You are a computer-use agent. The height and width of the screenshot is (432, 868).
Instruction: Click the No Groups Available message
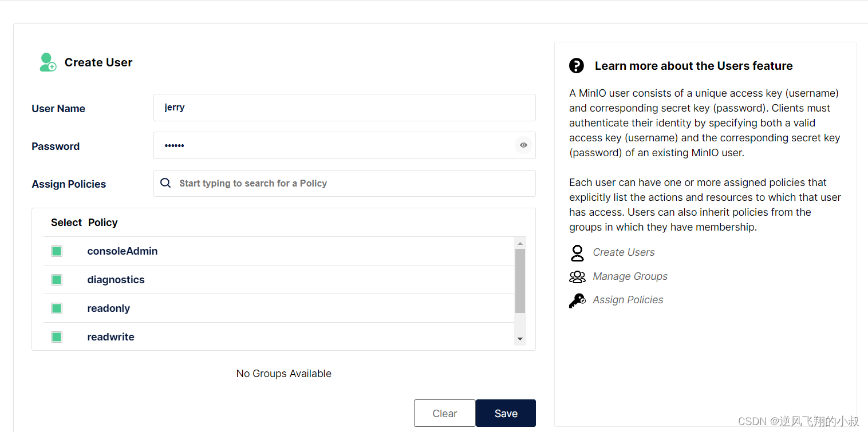coord(284,374)
